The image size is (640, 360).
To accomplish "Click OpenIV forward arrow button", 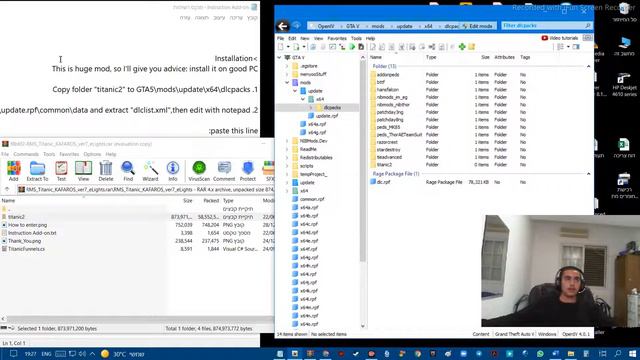I will click(296, 26).
